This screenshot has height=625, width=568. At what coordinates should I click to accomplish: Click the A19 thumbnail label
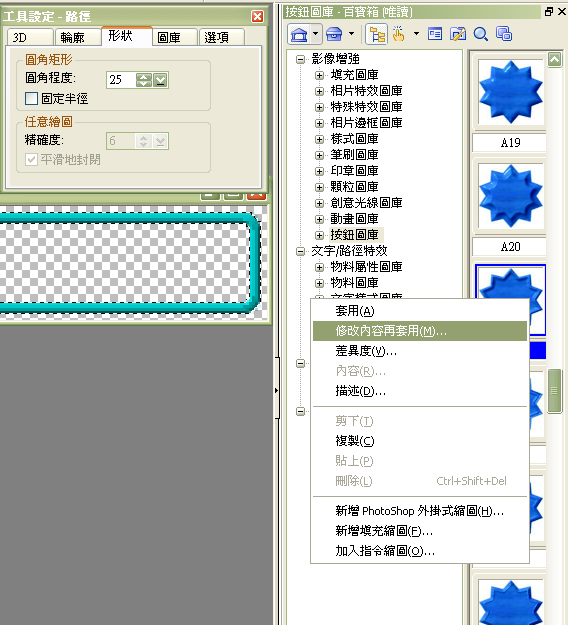pyautogui.click(x=510, y=143)
